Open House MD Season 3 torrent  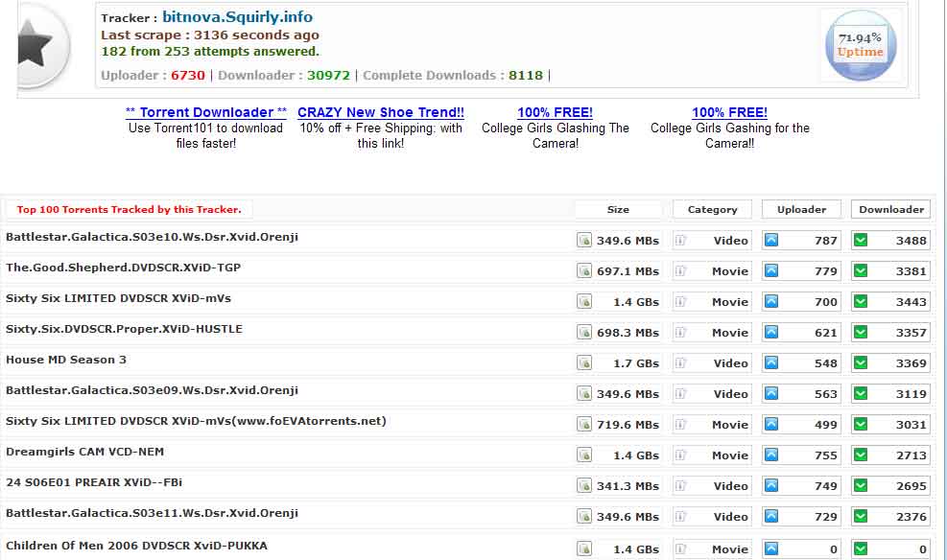pos(66,360)
